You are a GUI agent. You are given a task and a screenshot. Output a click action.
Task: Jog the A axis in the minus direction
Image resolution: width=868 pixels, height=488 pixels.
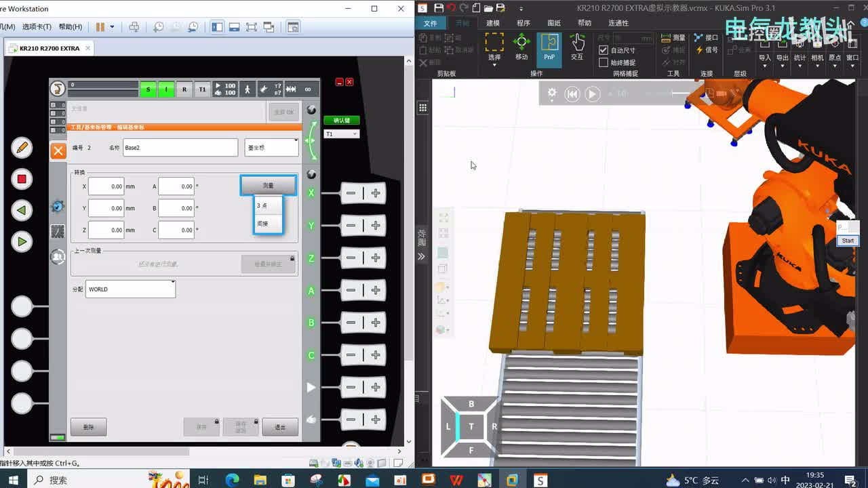[x=351, y=290]
